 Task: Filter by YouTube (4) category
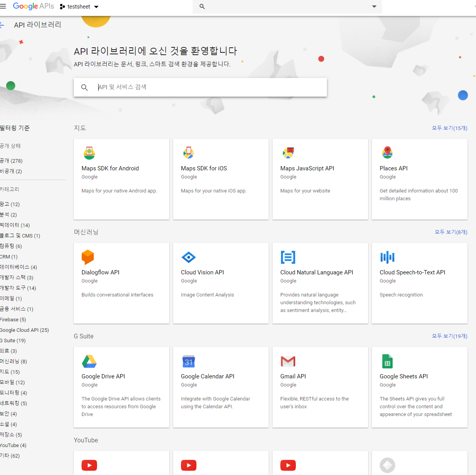click(x=13, y=445)
